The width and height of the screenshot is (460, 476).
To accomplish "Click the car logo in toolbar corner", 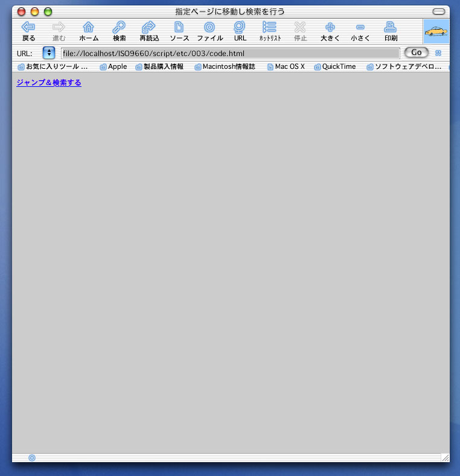I will 436,31.
